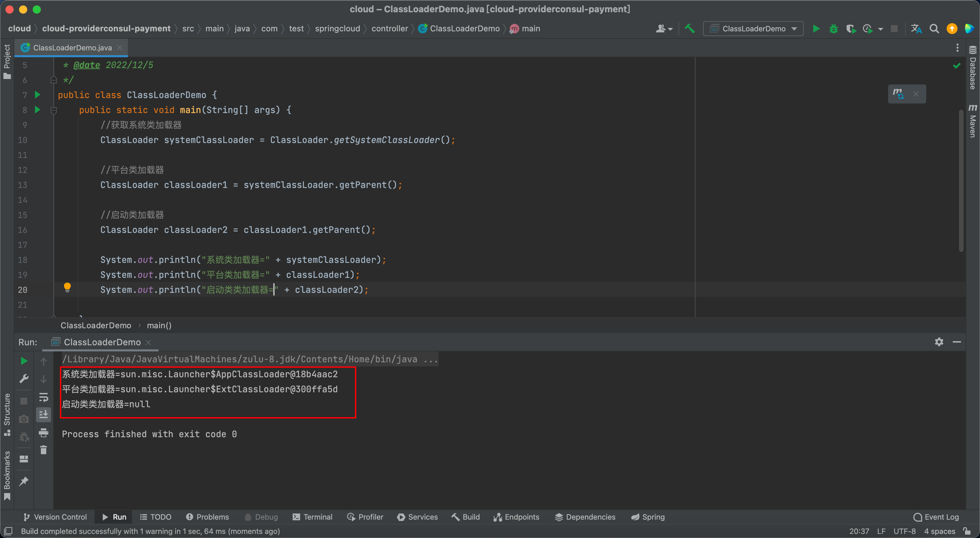Click the wrench modify run configuration icon
This screenshot has width=980, height=538.
(23, 379)
